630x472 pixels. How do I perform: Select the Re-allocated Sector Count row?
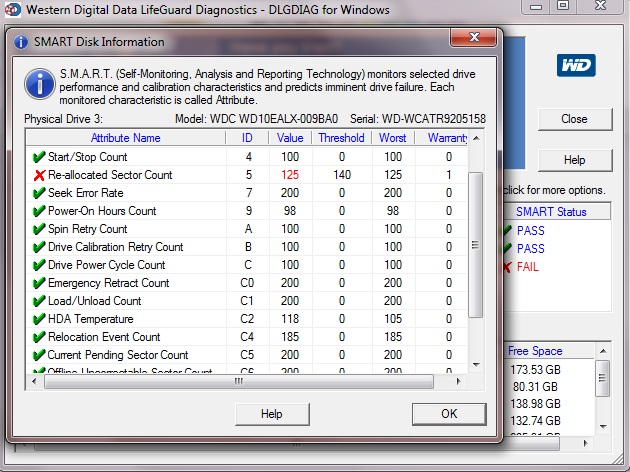(x=247, y=175)
